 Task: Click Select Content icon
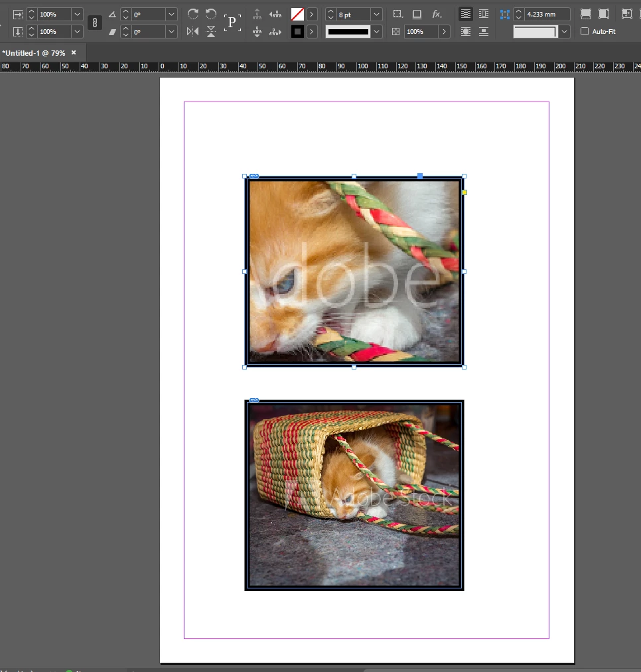click(x=257, y=31)
